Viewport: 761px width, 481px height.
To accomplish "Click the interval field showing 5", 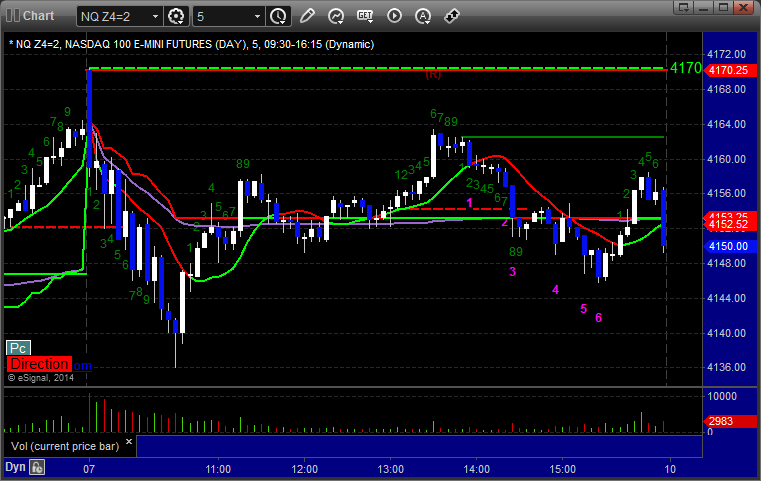I will pyautogui.click(x=223, y=17).
